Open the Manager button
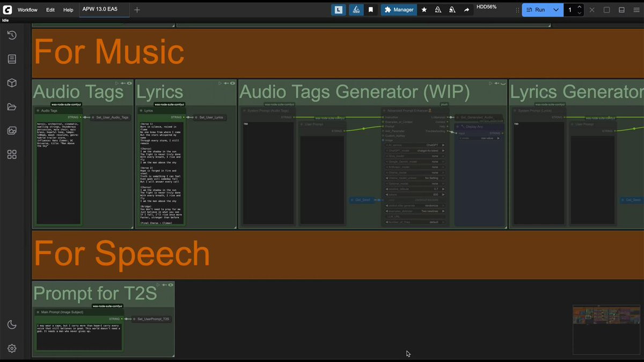This screenshot has width=644, height=362. (x=399, y=10)
